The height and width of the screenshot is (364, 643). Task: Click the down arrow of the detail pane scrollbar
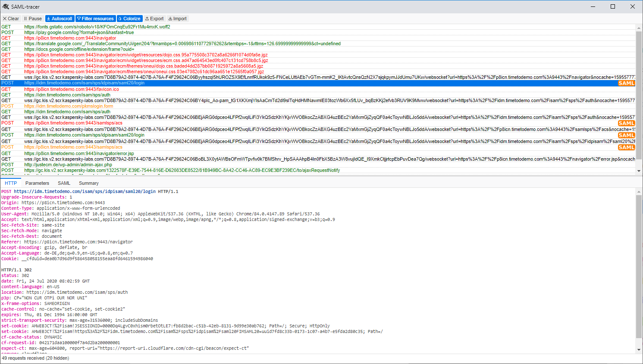click(x=640, y=349)
